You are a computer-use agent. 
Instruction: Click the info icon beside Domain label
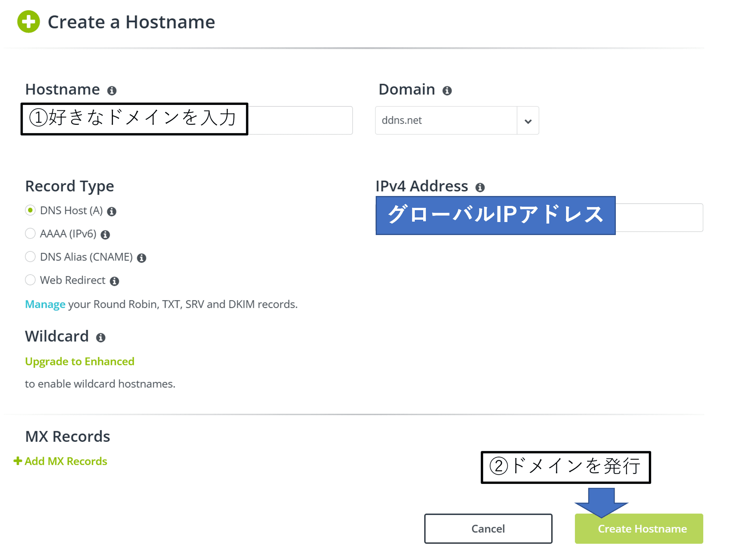click(x=447, y=91)
